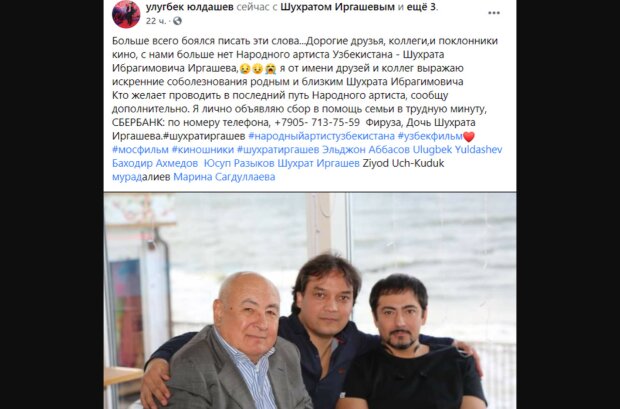Open tagged profile Эльджон Аббасов
Image resolution: width=620 pixels, height=409 pixels.
point(366,150)
